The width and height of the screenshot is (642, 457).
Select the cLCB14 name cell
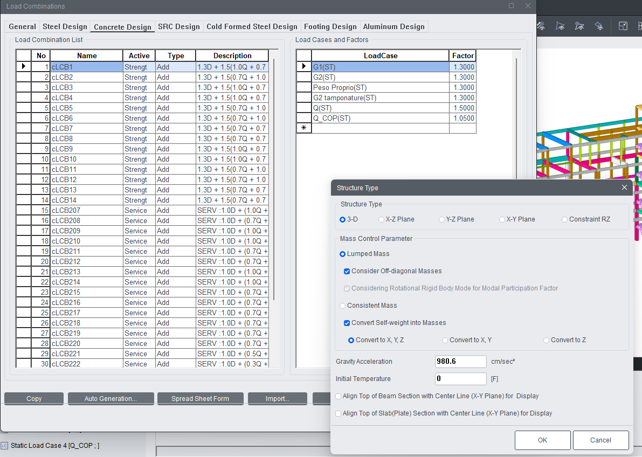pos(86,200)
